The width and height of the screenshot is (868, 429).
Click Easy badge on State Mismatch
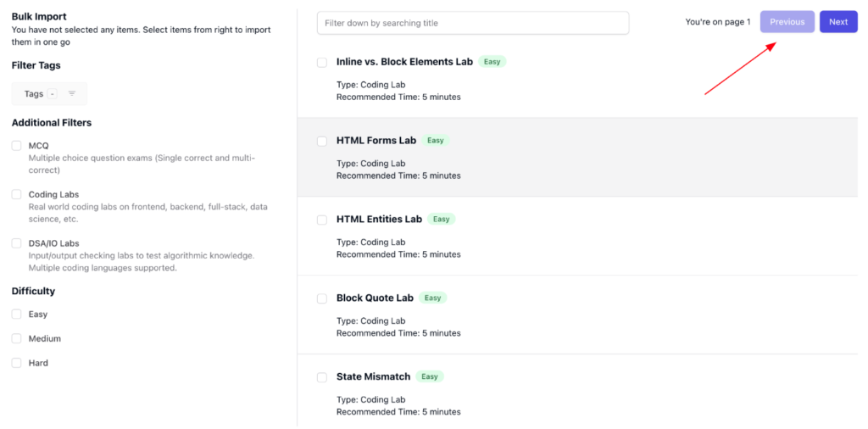point(430,376)
